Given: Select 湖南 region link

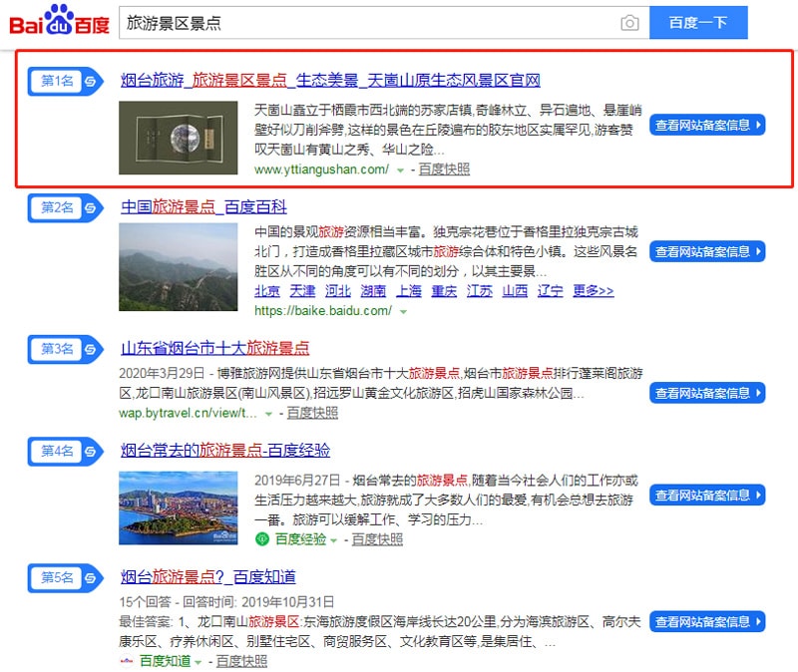Looking at the screenshot, I should tap(373, 291).
